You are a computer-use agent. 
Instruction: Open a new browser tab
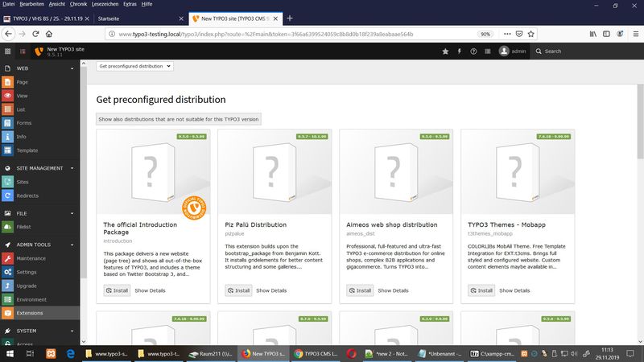pos(290,19)
